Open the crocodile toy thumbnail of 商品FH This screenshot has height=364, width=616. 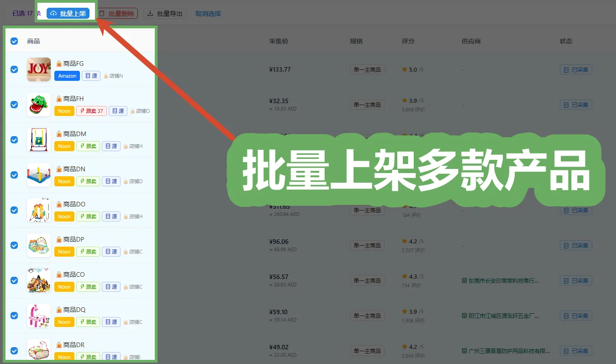pyautogui.click(x=39, y=105)
